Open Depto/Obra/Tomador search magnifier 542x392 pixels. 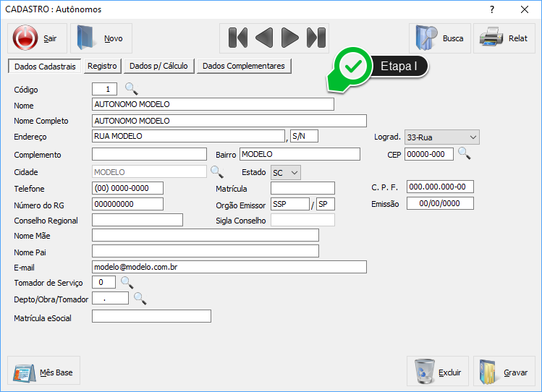coord(140,299)
